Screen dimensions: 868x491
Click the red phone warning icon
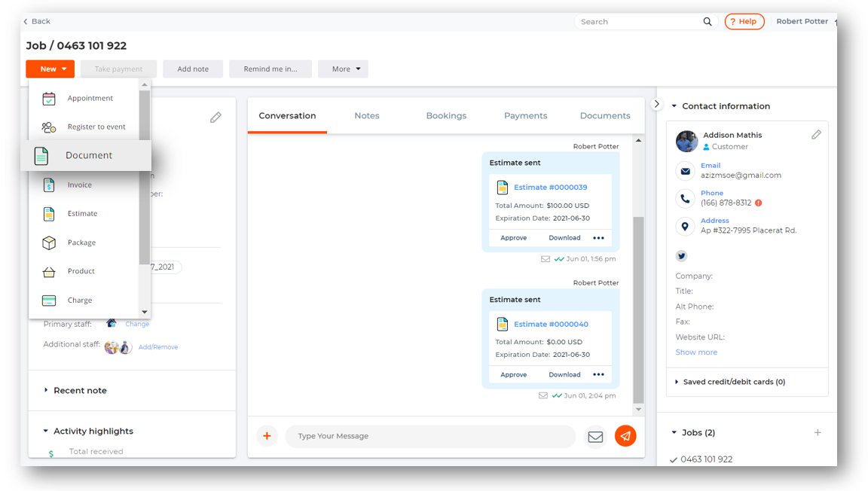point(759,203)
